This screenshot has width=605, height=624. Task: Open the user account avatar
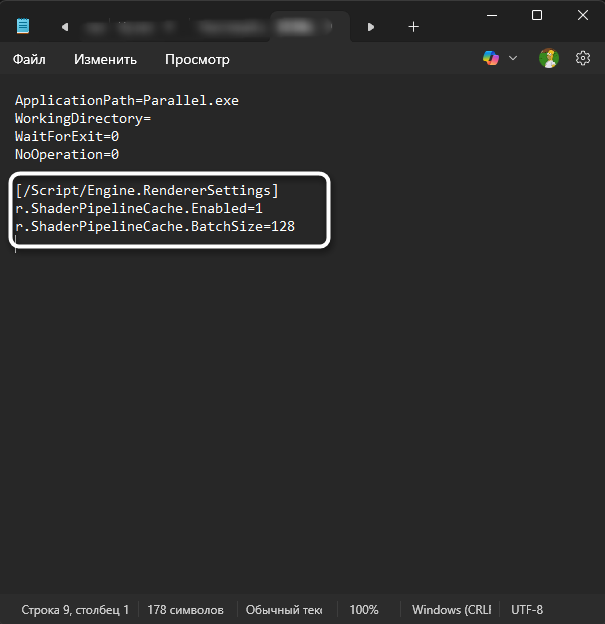click(549, 58)
